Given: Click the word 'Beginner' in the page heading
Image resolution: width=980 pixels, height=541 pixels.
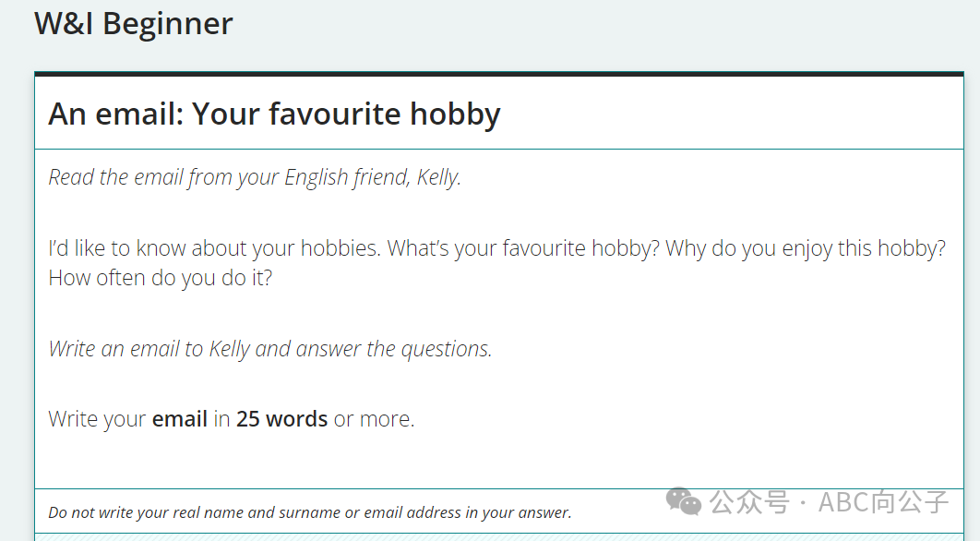Looking at the screenshot, I should click(168, 24).
